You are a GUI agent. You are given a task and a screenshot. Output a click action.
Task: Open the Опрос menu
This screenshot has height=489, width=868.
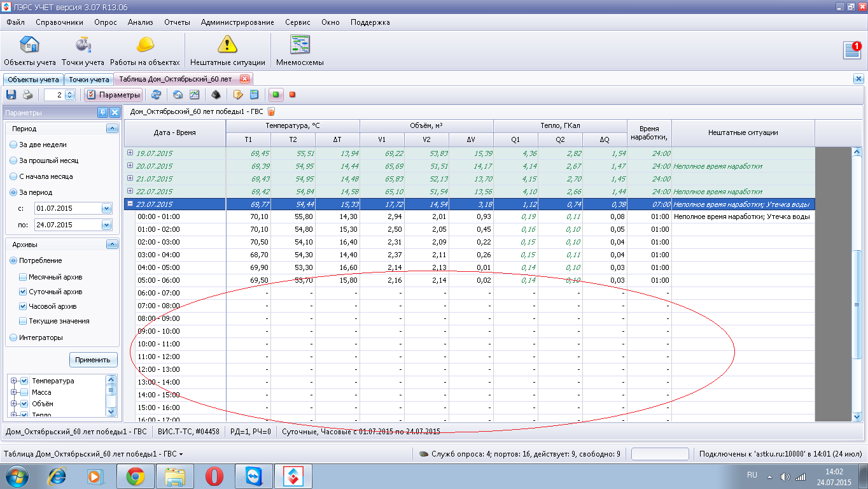pos(106,22)
